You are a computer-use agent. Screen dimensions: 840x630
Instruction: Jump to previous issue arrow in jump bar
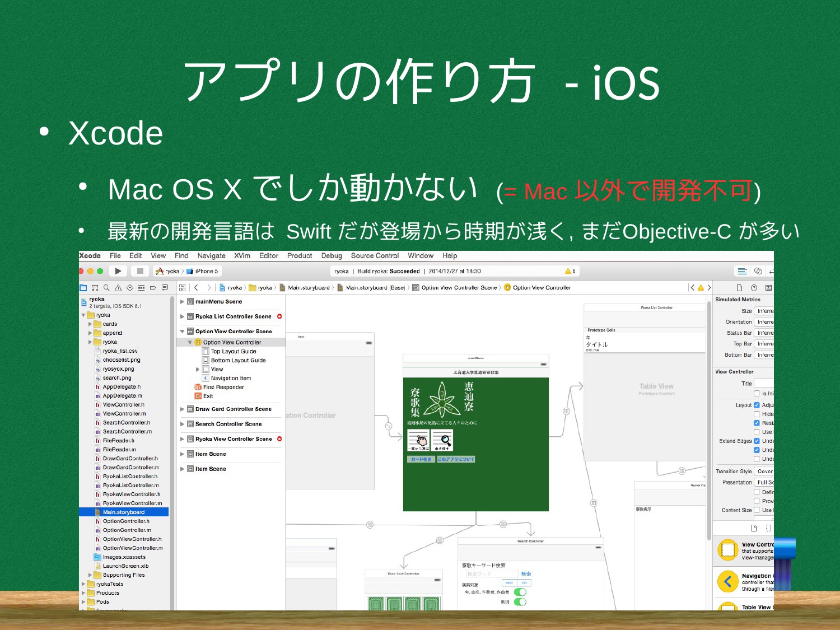693,288
